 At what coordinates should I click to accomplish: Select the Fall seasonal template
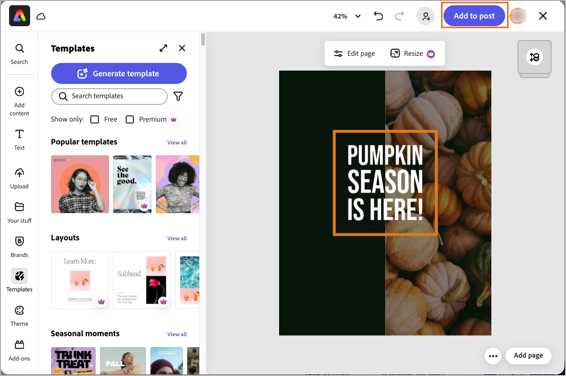(x=123, y=360)
